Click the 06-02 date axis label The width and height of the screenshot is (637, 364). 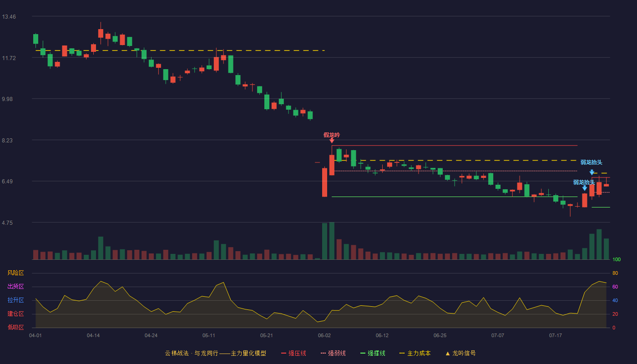324,335
